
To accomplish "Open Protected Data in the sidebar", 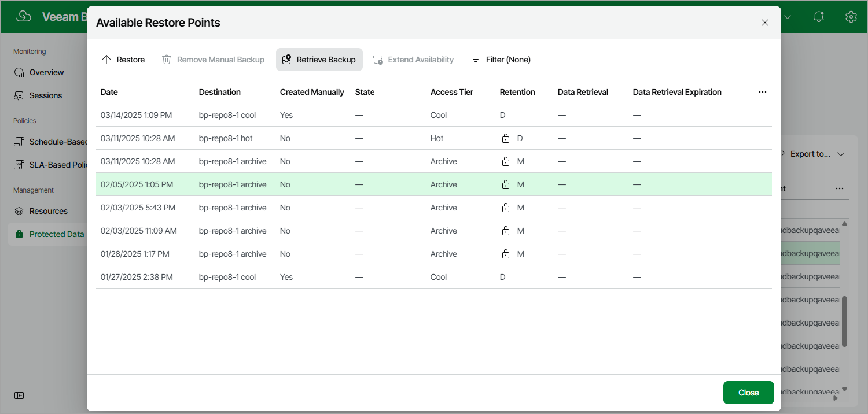I will 47,234.
